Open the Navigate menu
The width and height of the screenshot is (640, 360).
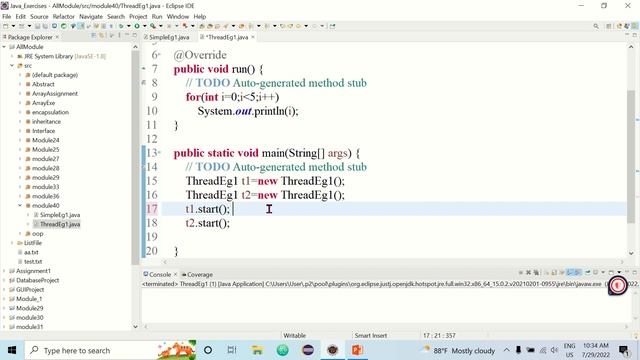click(91, 16)
